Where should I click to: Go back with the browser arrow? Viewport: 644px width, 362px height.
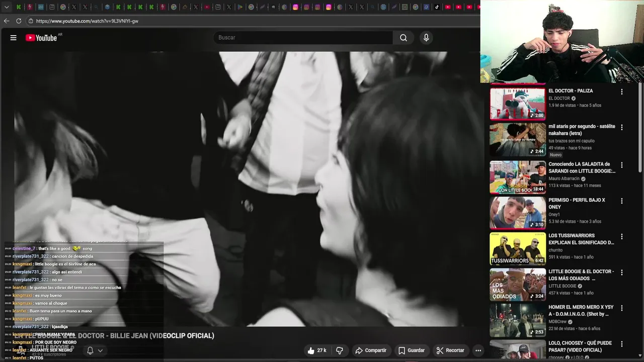tap(7, 21)
